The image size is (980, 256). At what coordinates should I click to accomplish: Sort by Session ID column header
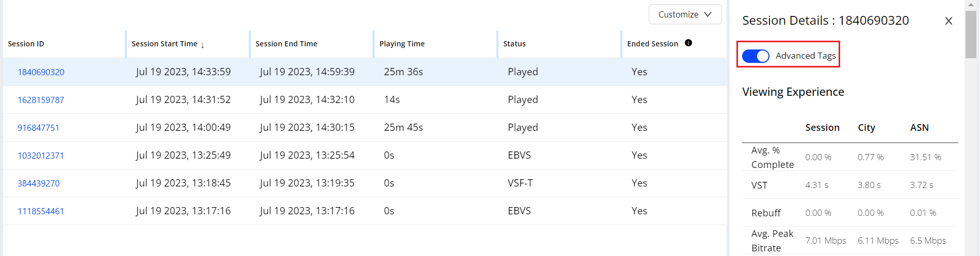(x=26, y=44)
